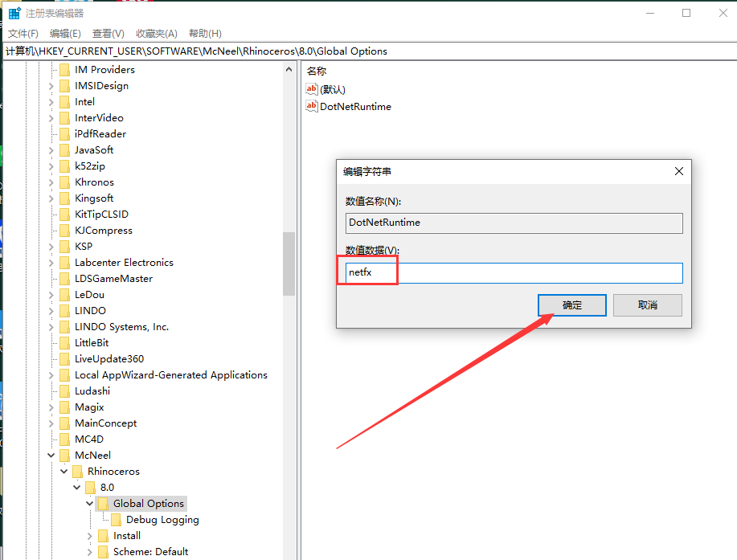Click the Registry Editor app icon in title bar

pyautogui.click(x=14, y=13)
